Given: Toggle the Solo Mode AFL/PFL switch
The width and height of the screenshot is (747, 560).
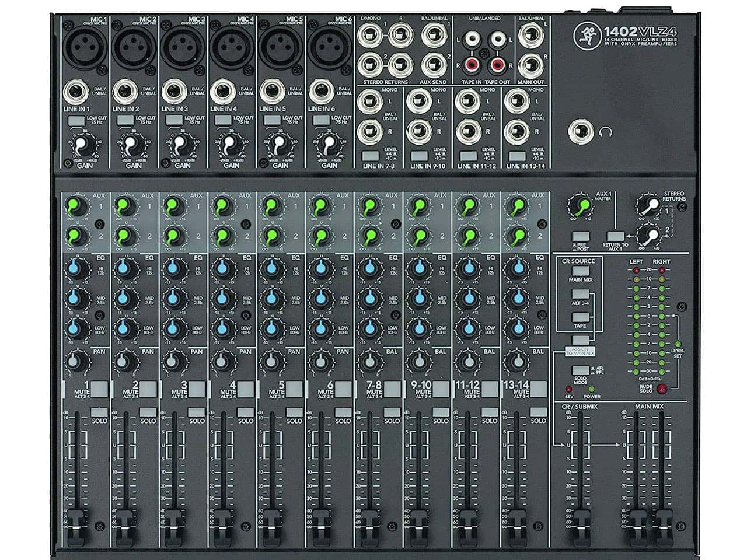Looking at the screenshot, I should coord(580,370).
